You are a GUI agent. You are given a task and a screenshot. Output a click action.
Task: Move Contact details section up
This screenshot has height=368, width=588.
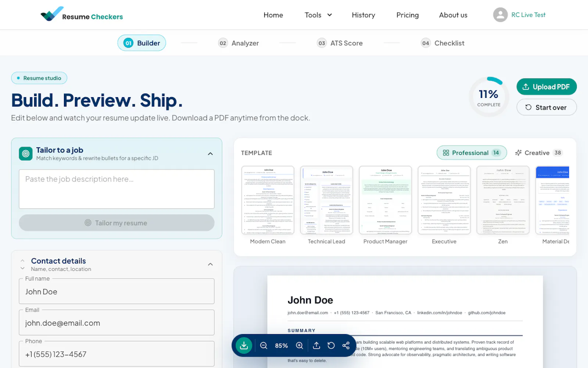tap(22, 261)
